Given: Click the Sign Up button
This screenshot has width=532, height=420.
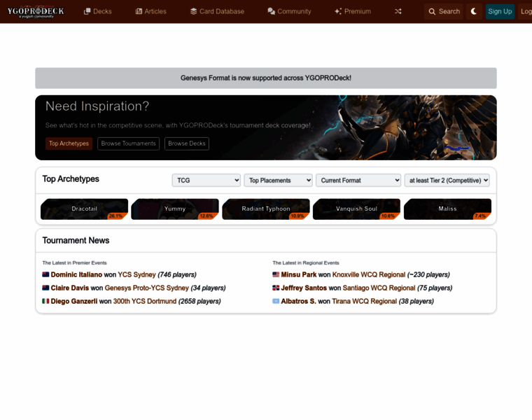Looking at the screenshot, I should 500,11.
